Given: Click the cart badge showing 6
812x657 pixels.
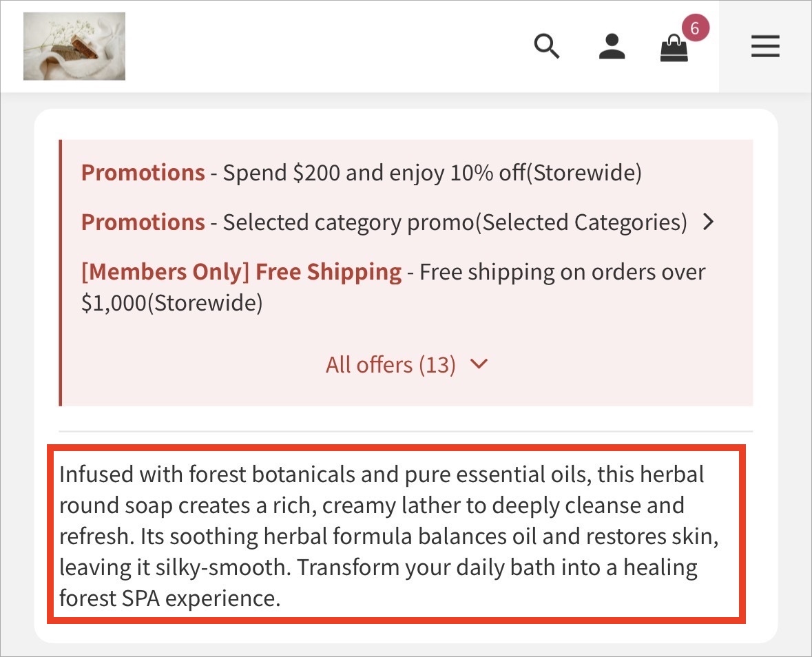Looking at the screenshot, I should point(695,28).
